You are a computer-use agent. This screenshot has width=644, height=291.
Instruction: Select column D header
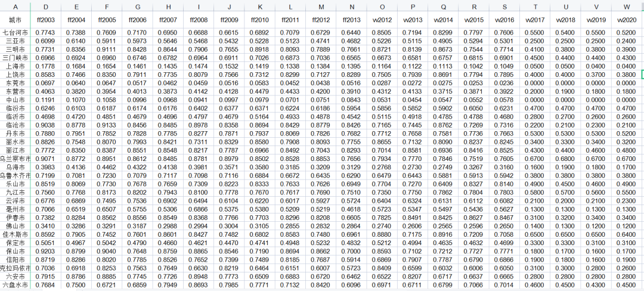tap(45, 7)
